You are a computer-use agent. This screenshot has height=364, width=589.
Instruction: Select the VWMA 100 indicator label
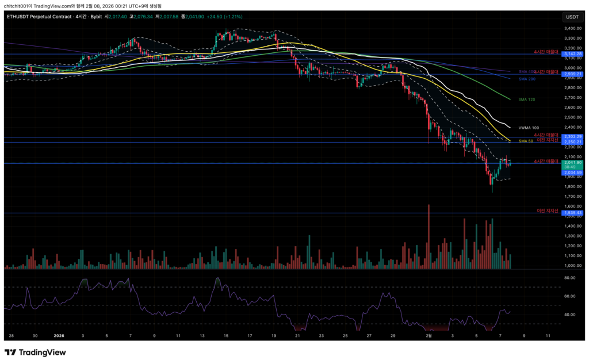point(529,127)
